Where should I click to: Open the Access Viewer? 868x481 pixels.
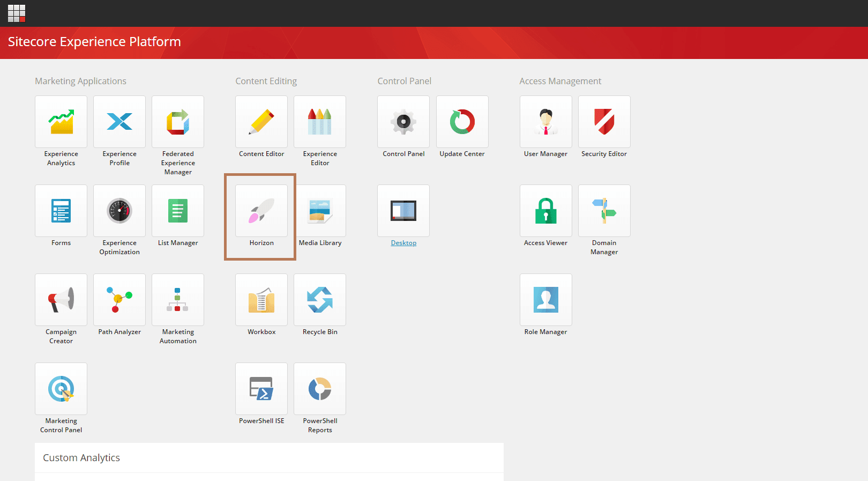coord(546,211)
